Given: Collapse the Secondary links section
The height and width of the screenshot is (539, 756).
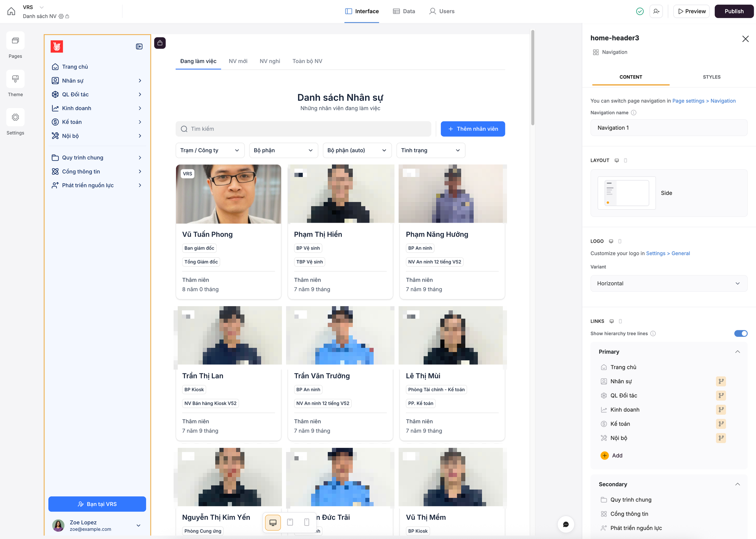Looking at the screenshot, I should [x=737, y=485].
